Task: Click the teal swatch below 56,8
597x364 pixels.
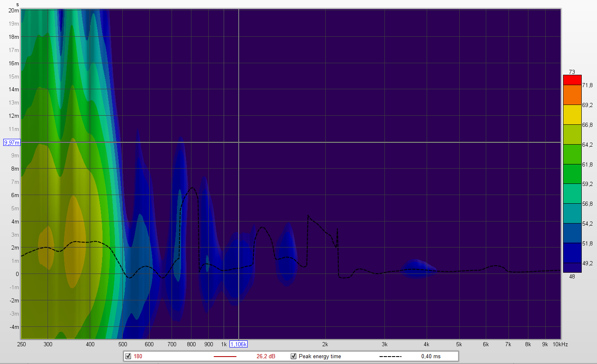Action: click(x=572, y=214)
